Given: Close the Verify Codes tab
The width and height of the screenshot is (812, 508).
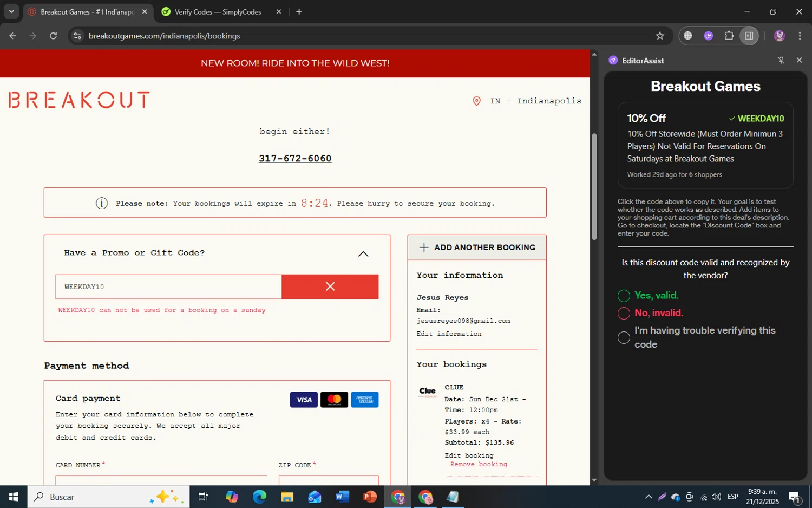Looking at the screenshot, I should pyautogui.click(x=279, y=12).
